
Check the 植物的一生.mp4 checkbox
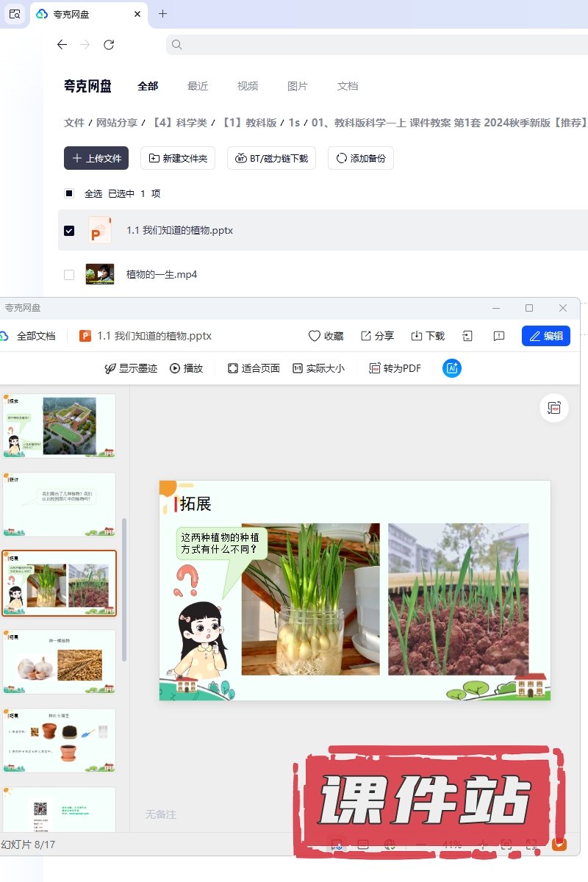pos(69,274)
